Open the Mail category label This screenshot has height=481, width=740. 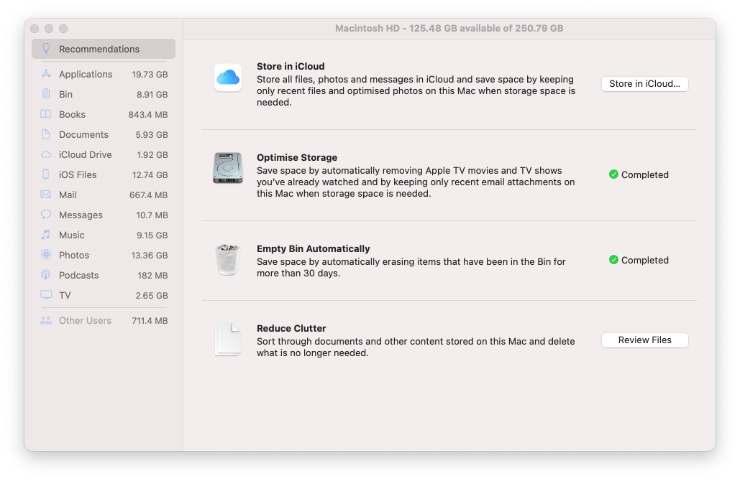click(67, 194)
